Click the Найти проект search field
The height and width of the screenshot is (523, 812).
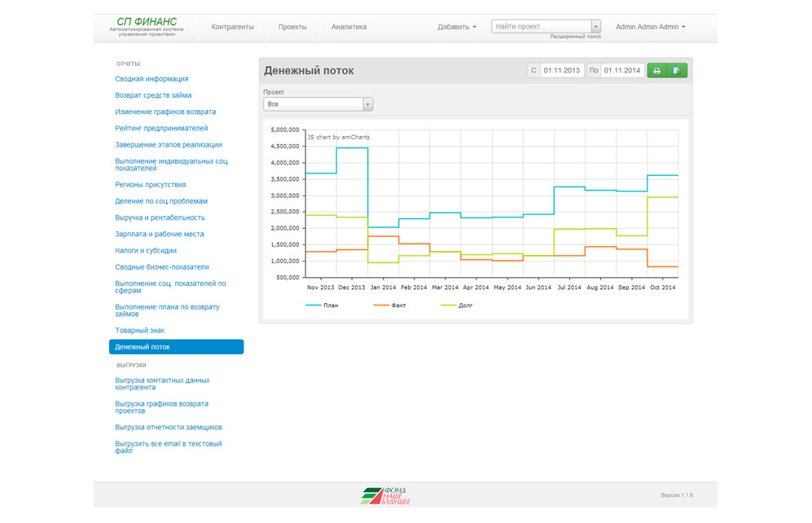click(541, 26)
